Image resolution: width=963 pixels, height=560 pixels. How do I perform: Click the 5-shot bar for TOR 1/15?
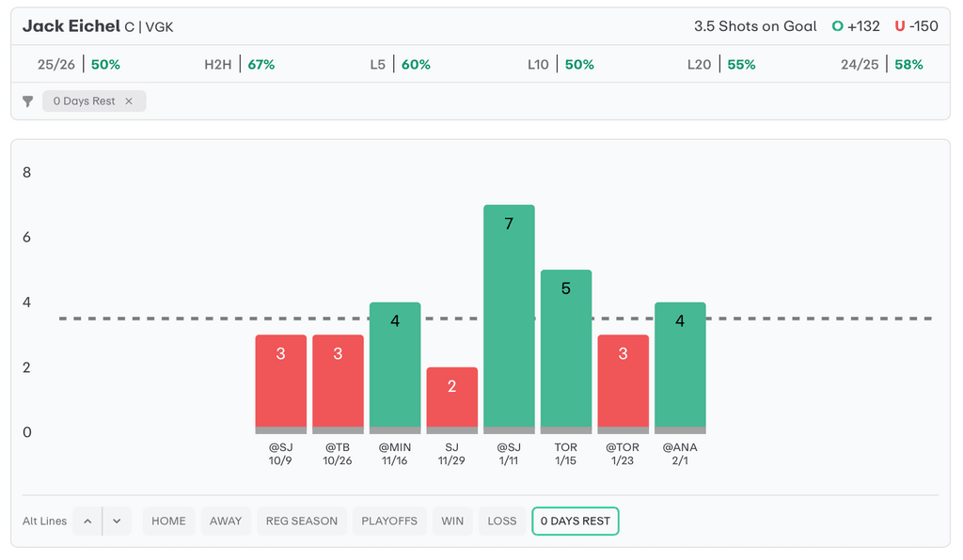[x=566, y=350]
